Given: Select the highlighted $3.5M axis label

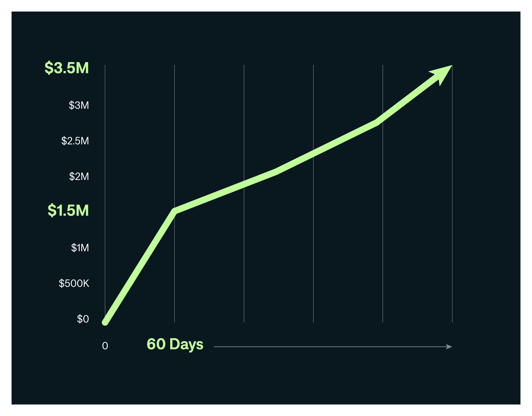Looking at the screenshot, I should (x=66, y=68).
